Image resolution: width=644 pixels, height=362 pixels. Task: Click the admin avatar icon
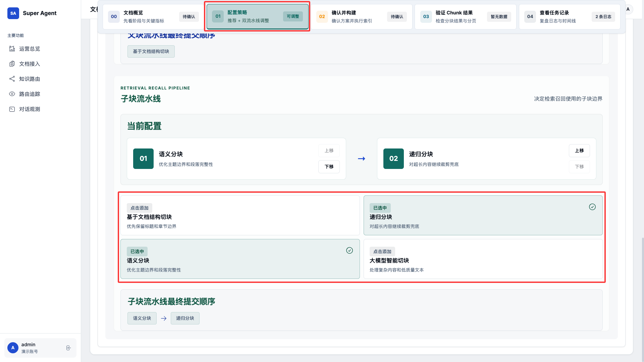click(x=13, y=348)
